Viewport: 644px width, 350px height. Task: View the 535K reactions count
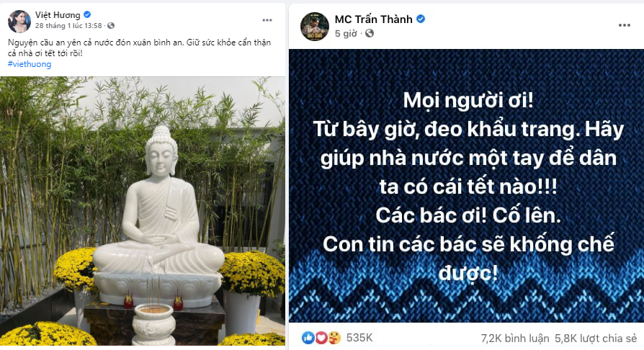359,338
